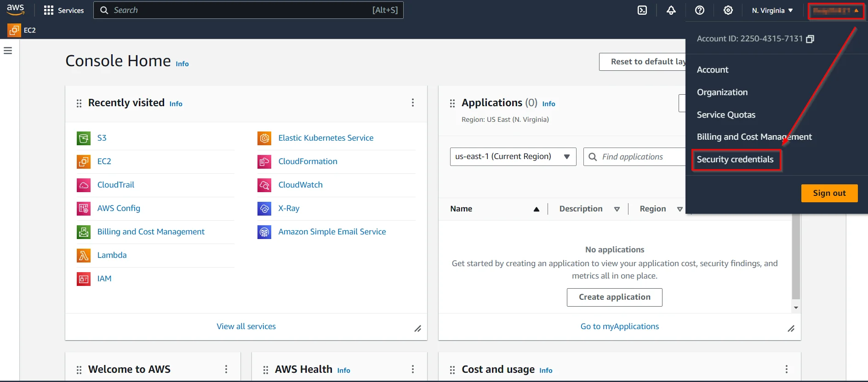Click the help question mark icon

point(699,10)
